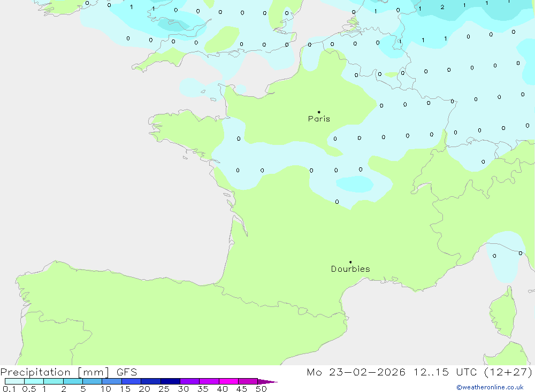Viewport: 535px width, 392px height.
Task: Click the 40–45 mm legend swatch
Action: coord(228,381)
